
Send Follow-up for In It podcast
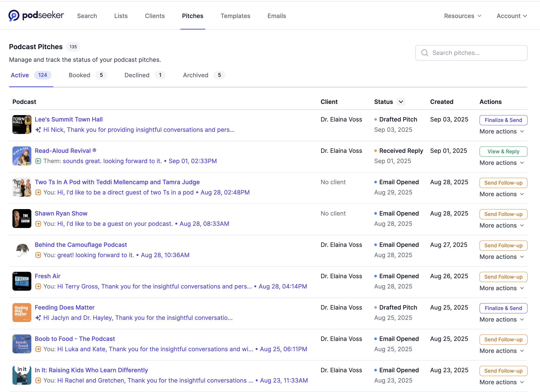503,371
